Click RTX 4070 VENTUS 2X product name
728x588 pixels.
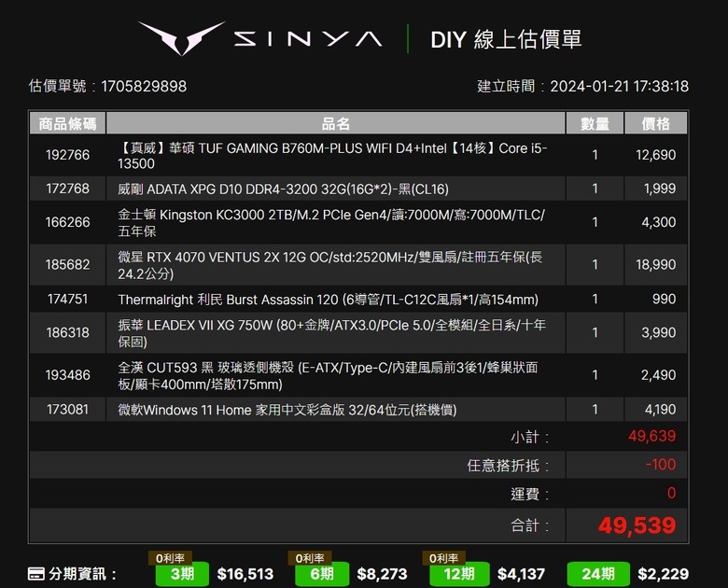pyautogui.click(x=330, y=265)
